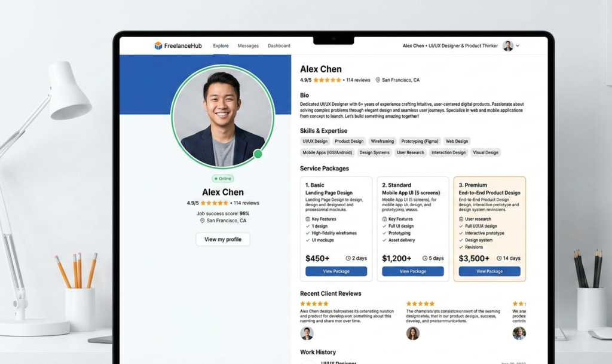Click the clock icon next to 2 days
This screenshot has height=364, width=612.
pos(348,259)
